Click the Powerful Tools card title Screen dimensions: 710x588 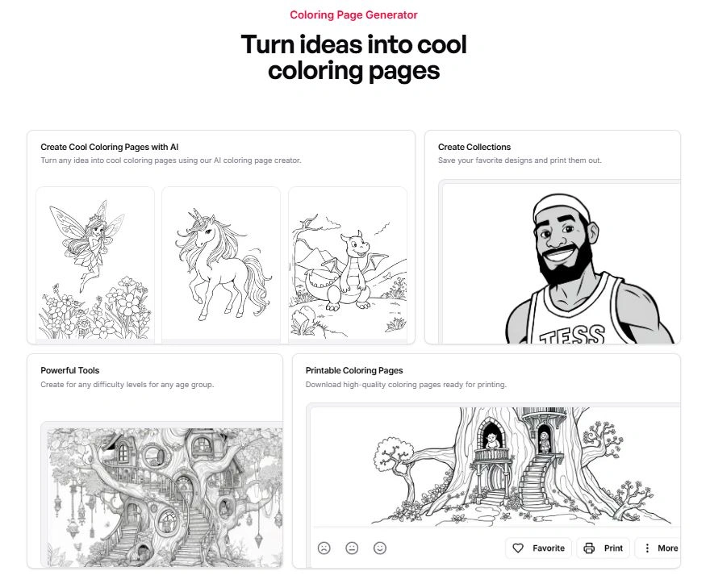click(x=69, y=370)
